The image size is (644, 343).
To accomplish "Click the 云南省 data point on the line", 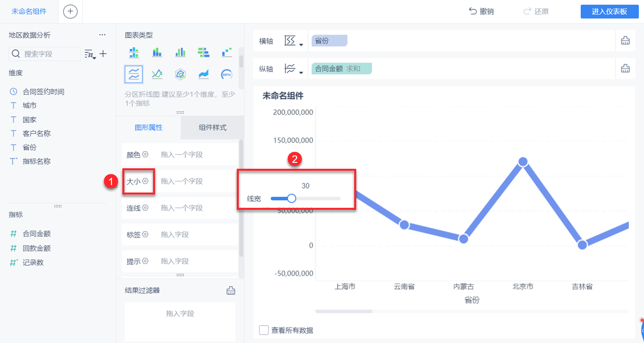I will [x=404, y=225].
